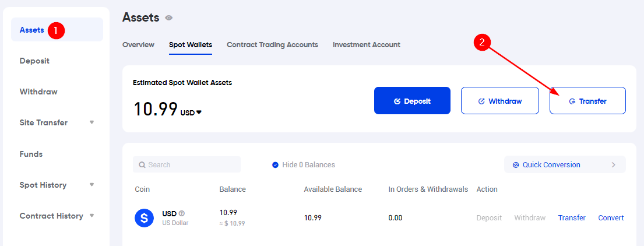The image size is (644, 246).
Task: Click the Available Balance column header
Action: tap(333, 189)
